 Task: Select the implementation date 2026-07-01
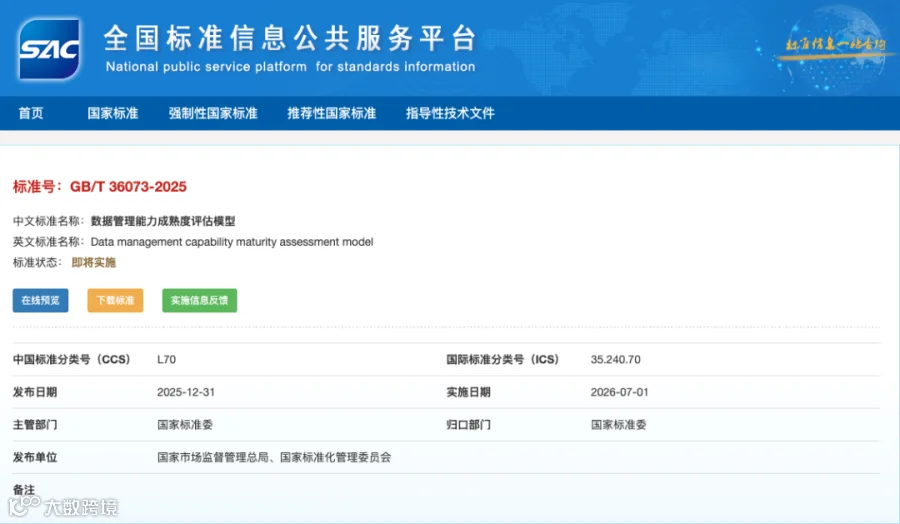(x=619, y=392)
